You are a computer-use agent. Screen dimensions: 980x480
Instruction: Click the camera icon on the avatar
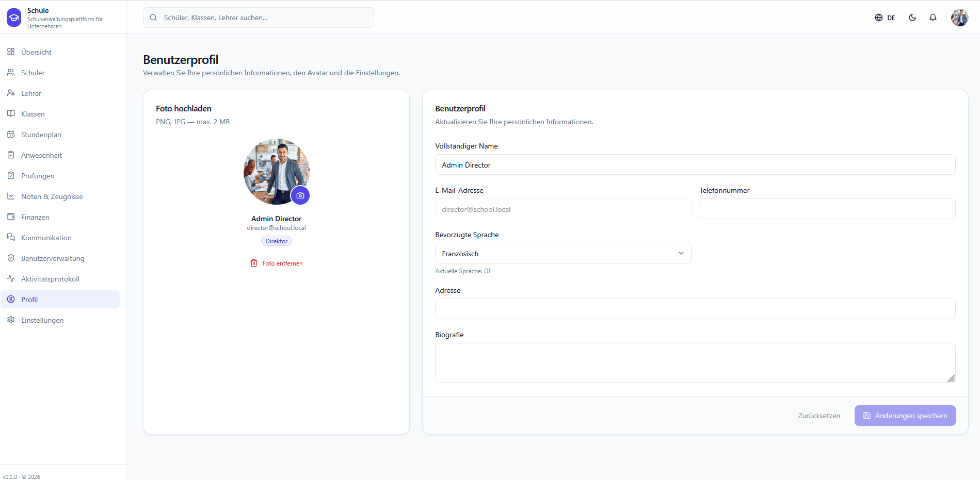click(300, 196)
